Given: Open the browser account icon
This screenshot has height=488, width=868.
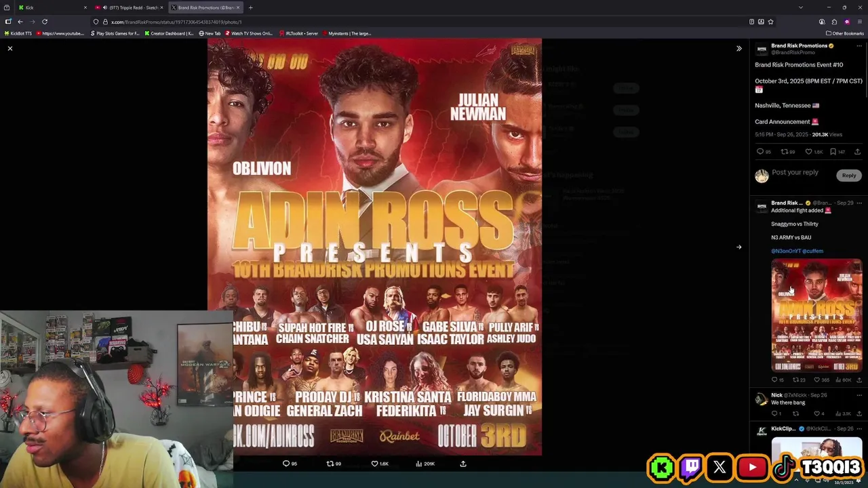Looking at the screenshot, I should point(822,22).
